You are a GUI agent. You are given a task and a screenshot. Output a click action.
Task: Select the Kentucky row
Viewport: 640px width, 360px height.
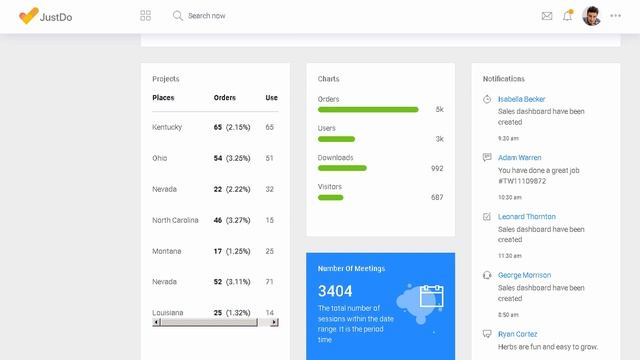[x=215, y=127]
